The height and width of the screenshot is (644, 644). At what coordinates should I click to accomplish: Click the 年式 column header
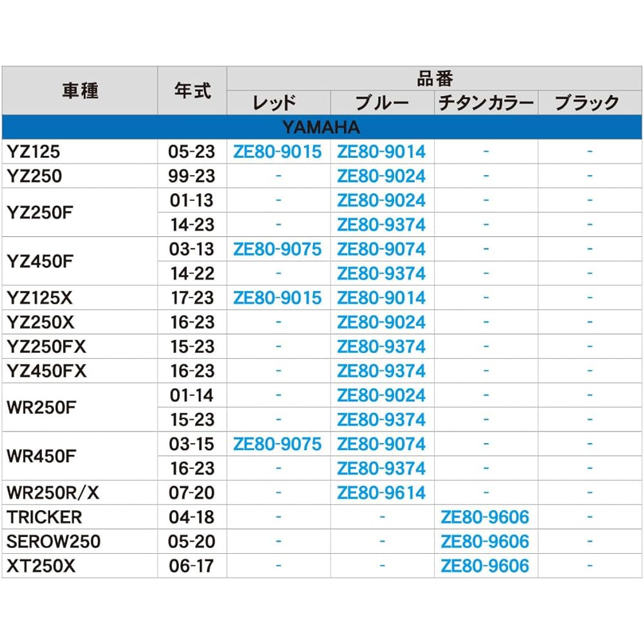pyautogui.click(x=192, y=91)
